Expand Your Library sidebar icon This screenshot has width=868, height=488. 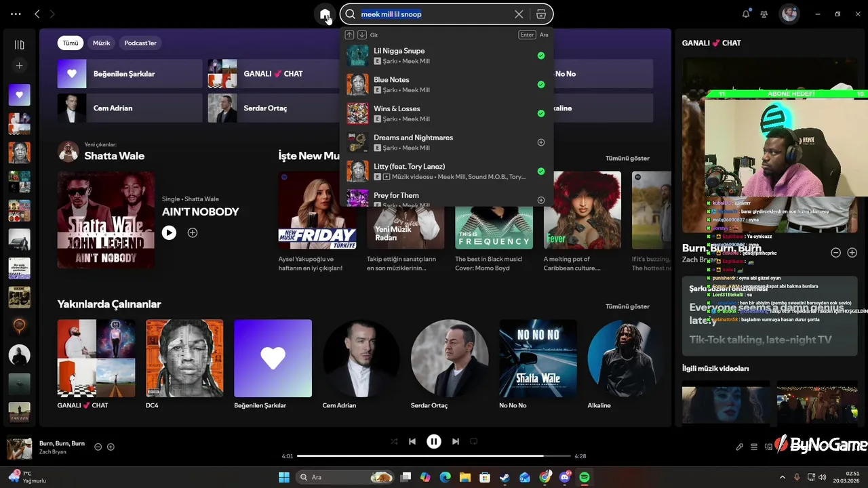(19, 45)
